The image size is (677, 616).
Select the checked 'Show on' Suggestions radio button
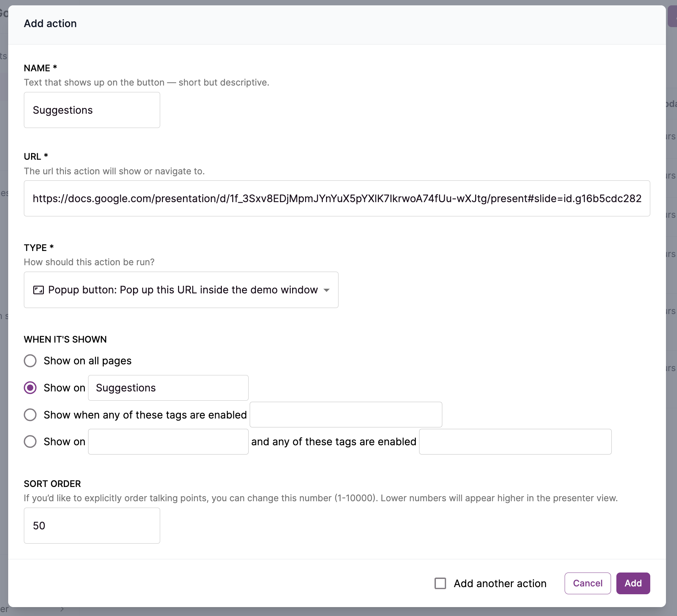(30, 388)
